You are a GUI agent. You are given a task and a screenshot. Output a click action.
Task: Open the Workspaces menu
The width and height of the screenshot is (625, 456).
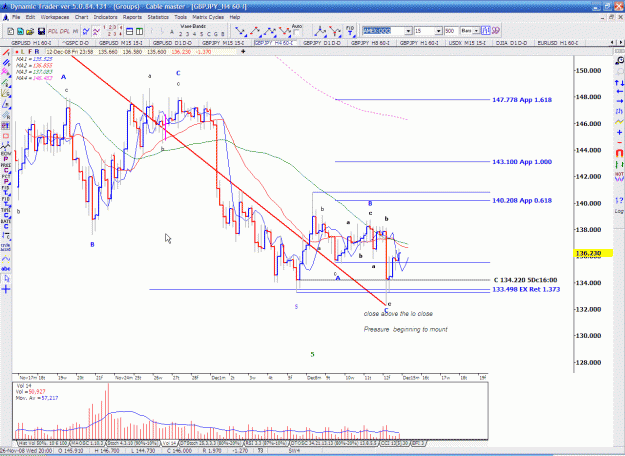point(55,17)
